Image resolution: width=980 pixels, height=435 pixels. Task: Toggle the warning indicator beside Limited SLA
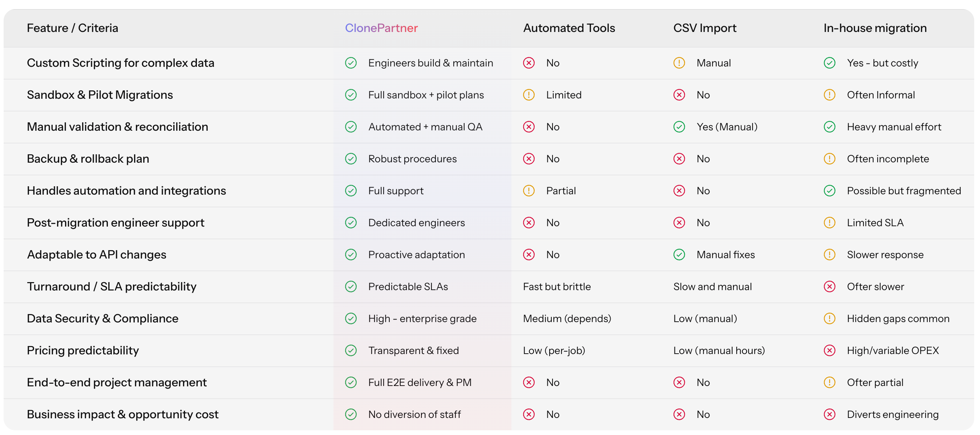pos(830,223)
